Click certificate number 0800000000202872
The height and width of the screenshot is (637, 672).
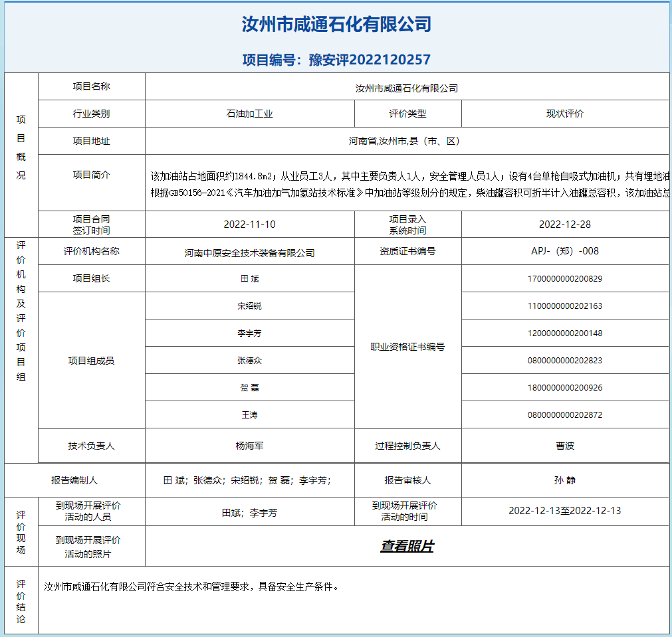(565, 414)
